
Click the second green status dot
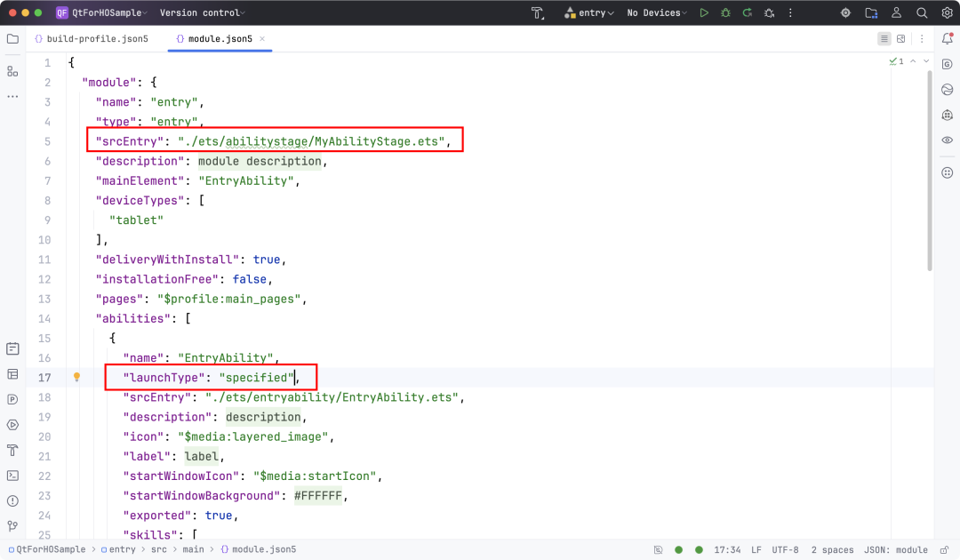(x=699, y=549)
